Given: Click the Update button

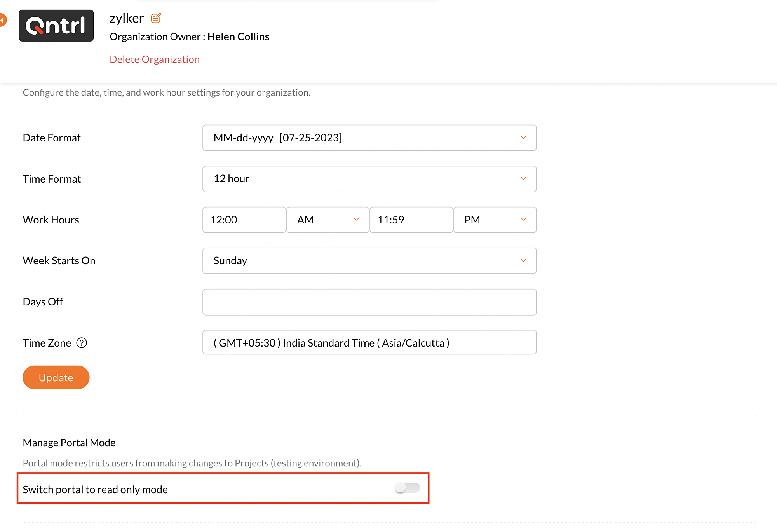Looking at the screenshot, I should pos(56,377).
